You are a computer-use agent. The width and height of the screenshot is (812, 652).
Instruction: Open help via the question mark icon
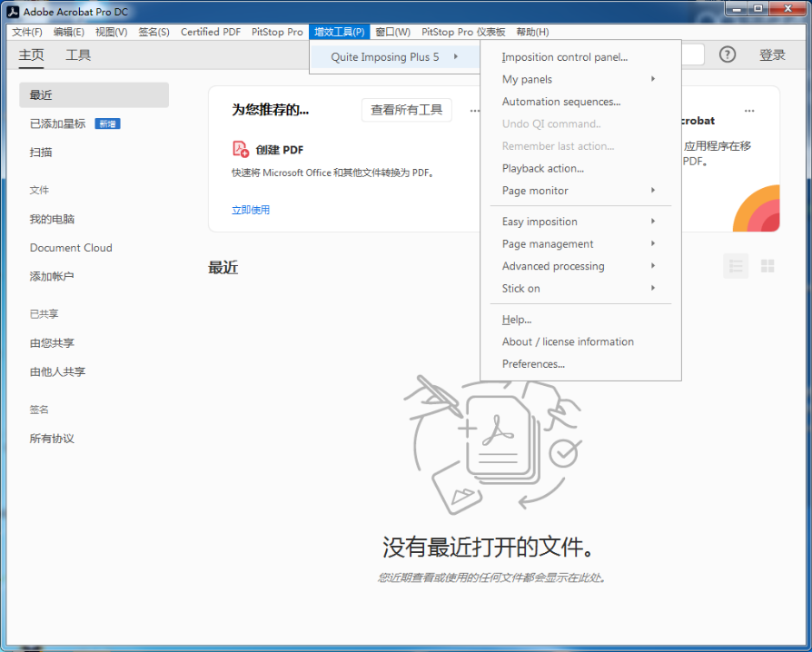pos(727,54)
